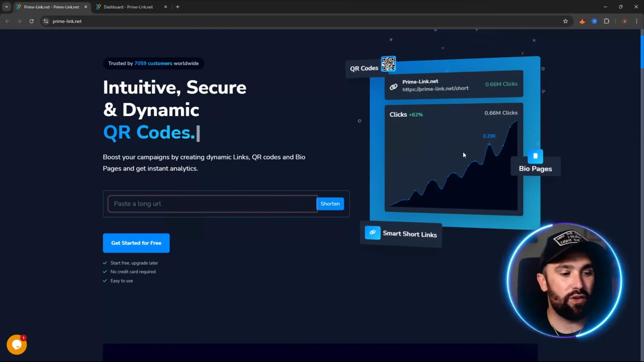
Task: Click the Smart Short Links link icon
Action: pyautogui.click(x=372, y=232)
